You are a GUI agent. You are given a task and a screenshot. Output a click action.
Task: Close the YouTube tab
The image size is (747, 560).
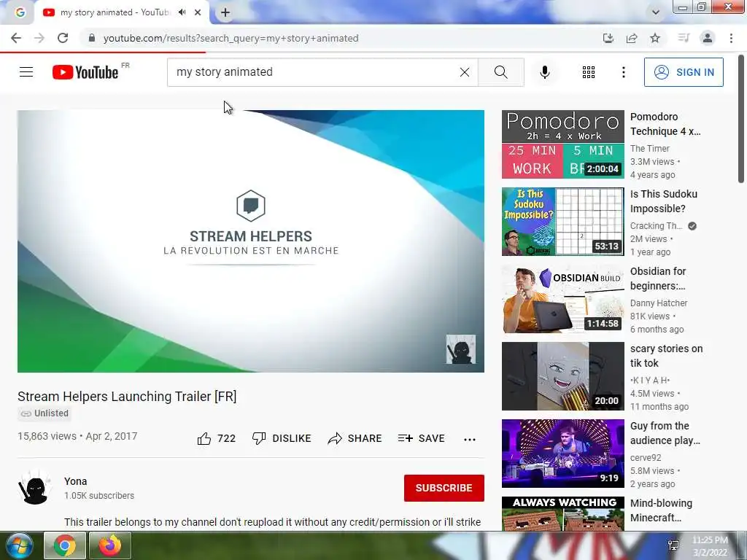(x=198, y=12)
